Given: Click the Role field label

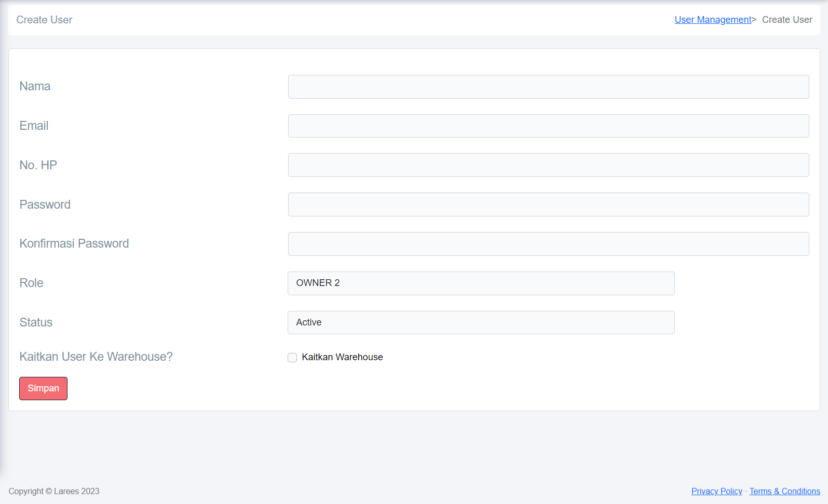Looking at the screenshot, I should tap(31, 283).
